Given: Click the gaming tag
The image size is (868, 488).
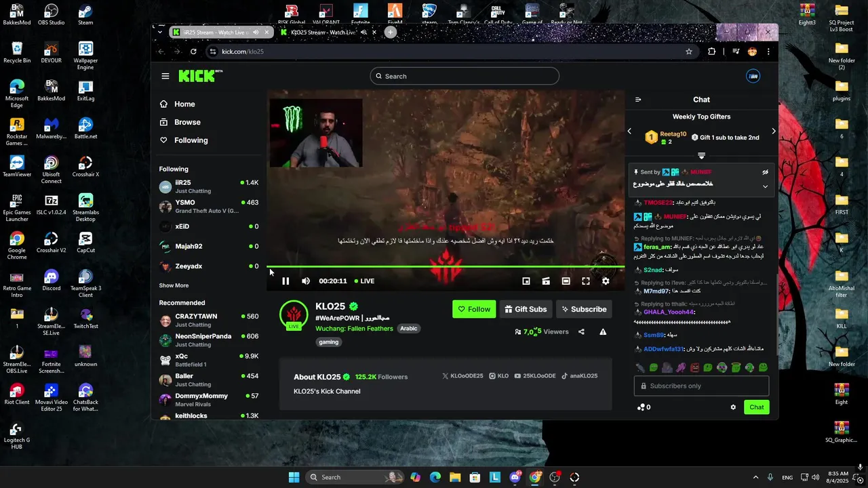Looking at the screenshot, I should (329, 342).
